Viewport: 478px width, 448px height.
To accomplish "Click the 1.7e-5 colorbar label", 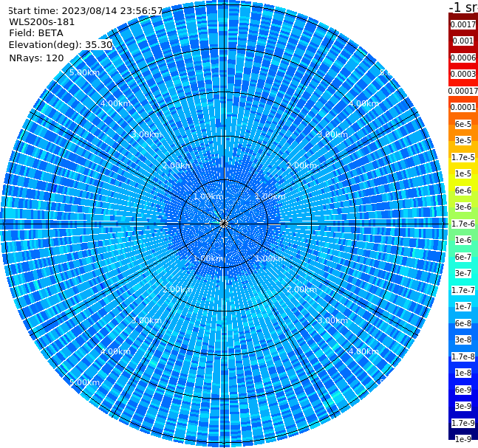I will [463, 157].
